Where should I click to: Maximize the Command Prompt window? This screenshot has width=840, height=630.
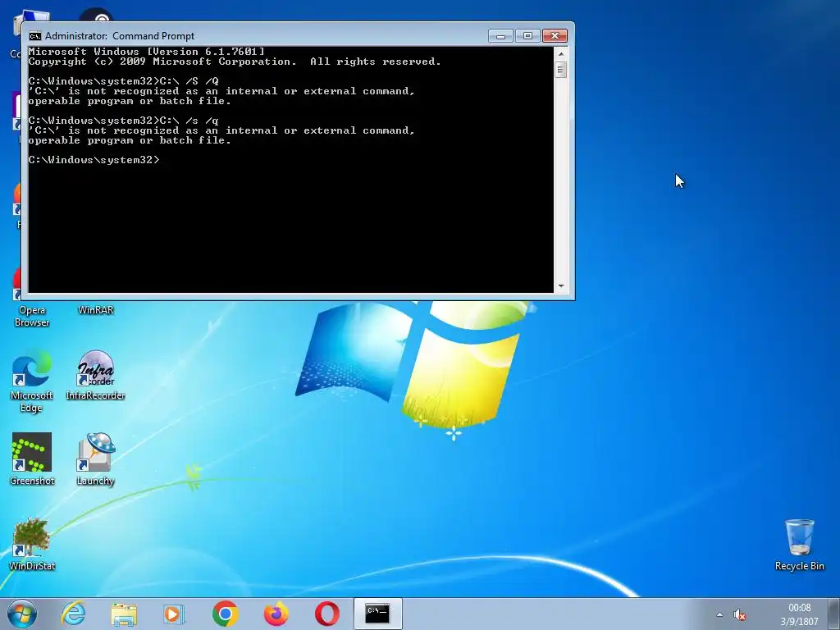point(527,36)
